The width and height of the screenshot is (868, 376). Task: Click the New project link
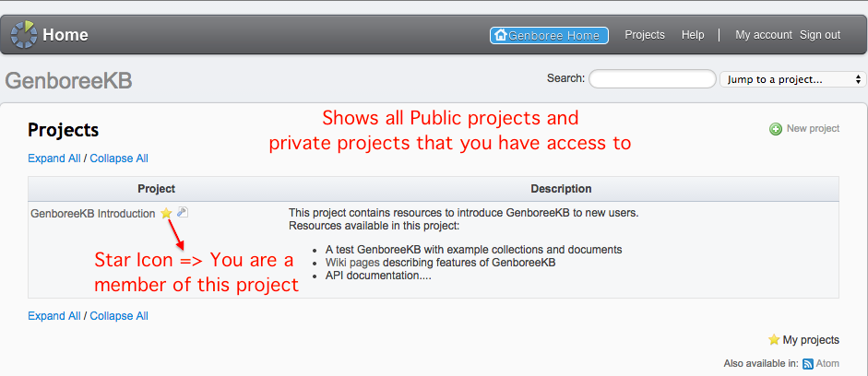click(813, 128)
